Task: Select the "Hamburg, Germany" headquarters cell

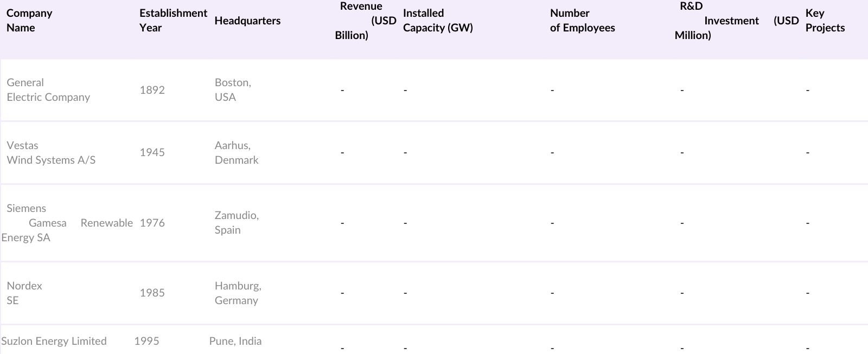Action: [238, 293]
